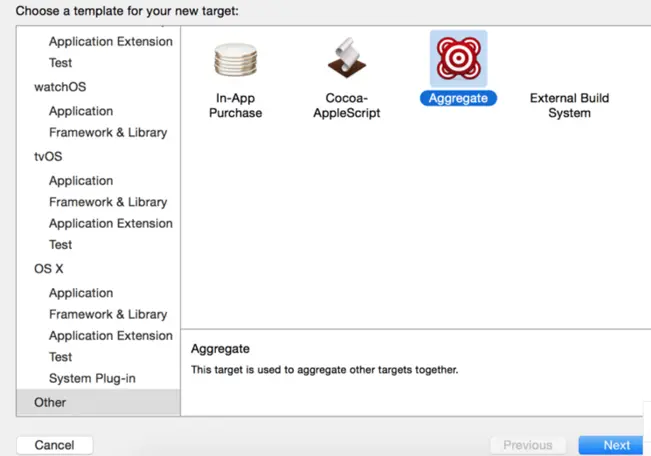Select Test under the tvOS section

tap(61, 244)
